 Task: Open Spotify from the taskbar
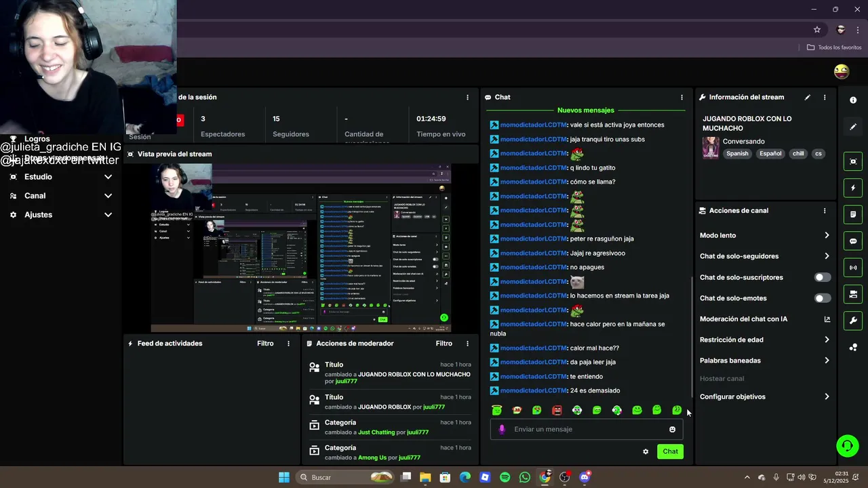505,477
